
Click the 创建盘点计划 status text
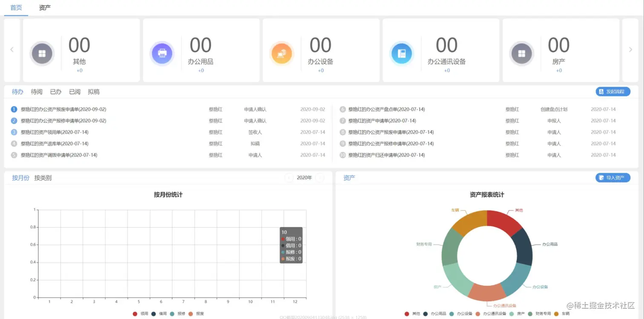click(554, 110)
